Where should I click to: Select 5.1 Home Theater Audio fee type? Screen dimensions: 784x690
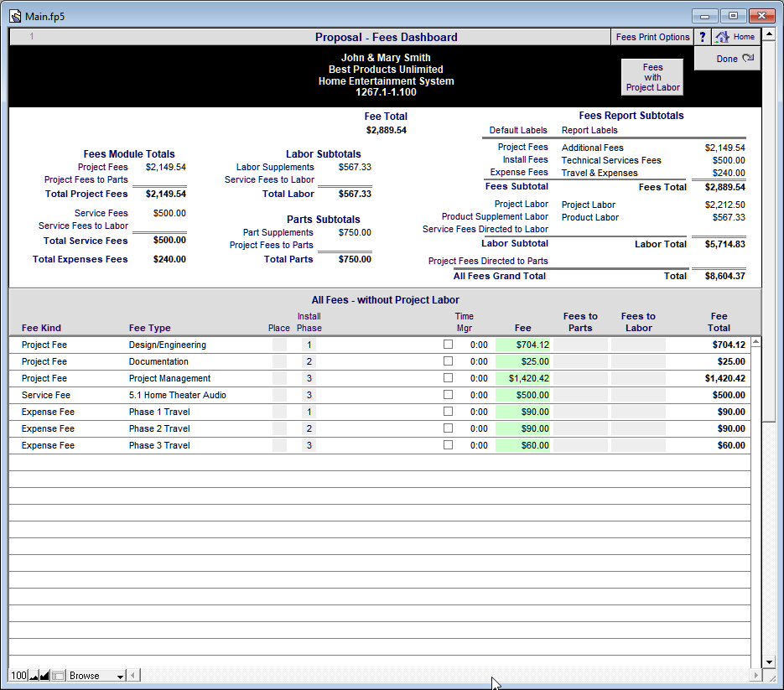(178, 395)
